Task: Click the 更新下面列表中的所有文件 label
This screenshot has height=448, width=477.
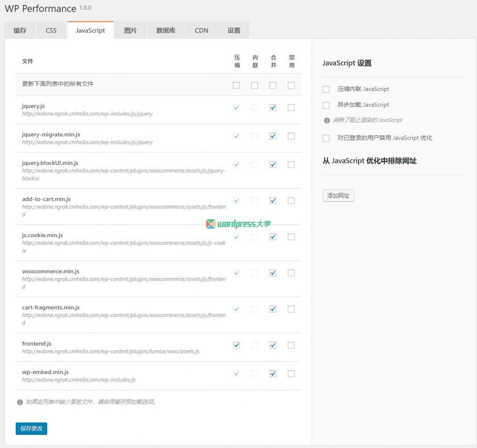Action: click(57, 84)
